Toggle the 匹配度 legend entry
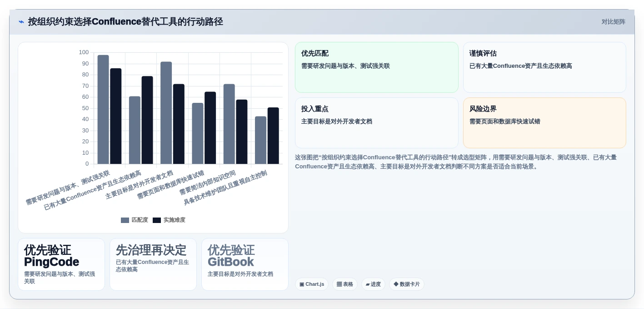 click(135, 220)
